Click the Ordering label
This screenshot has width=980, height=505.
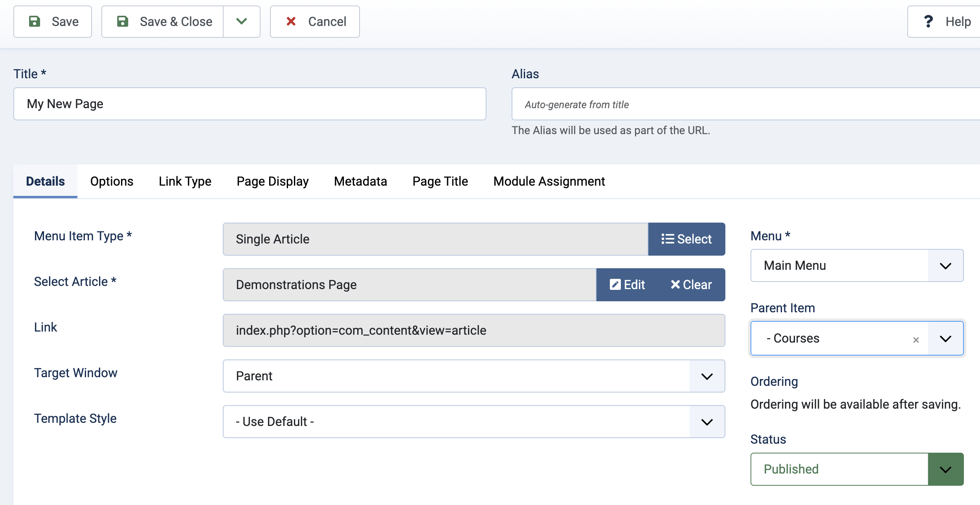(x=774, y=382)
